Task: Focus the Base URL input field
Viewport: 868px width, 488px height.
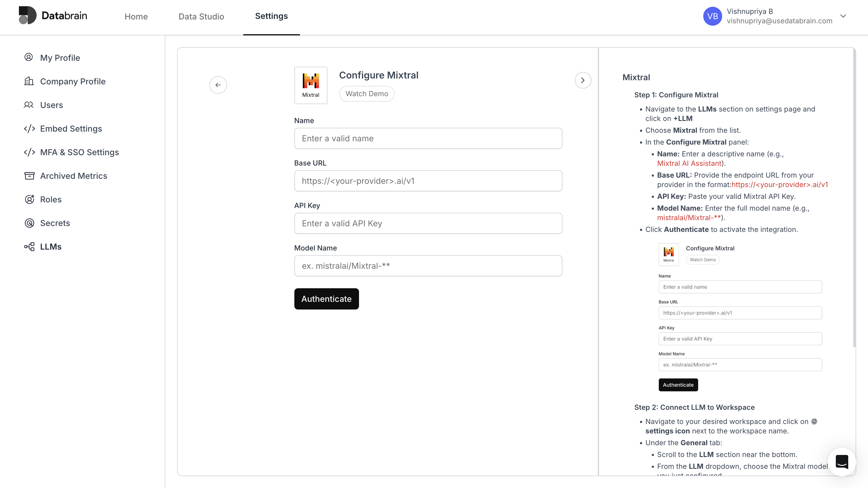Action: tap(428, 181)
